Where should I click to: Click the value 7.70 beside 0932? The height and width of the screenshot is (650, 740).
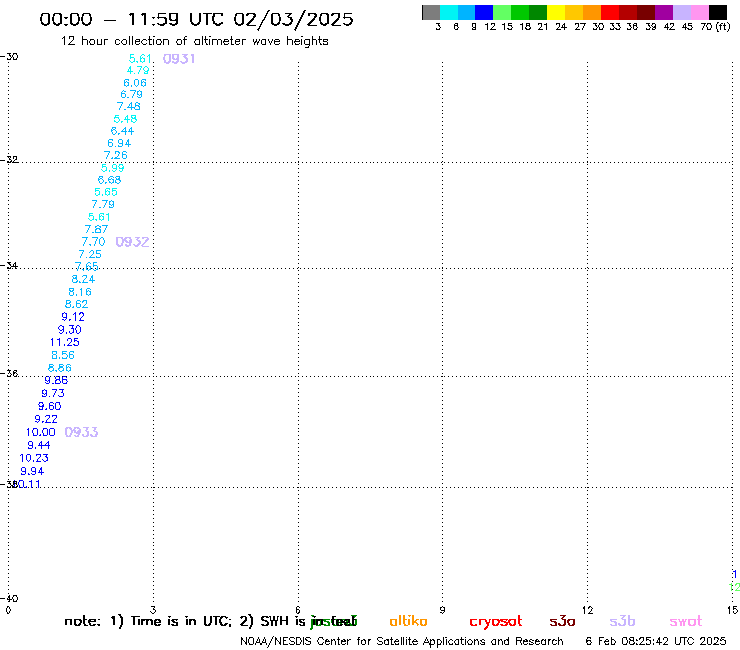click(x=93, y=242)
